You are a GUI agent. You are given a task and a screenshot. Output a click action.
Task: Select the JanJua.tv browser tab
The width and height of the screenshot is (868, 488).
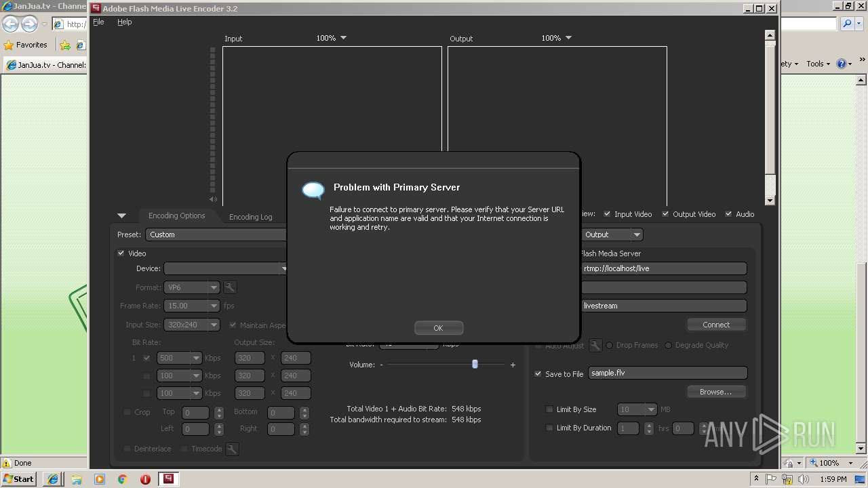click(x=45, y=65)
